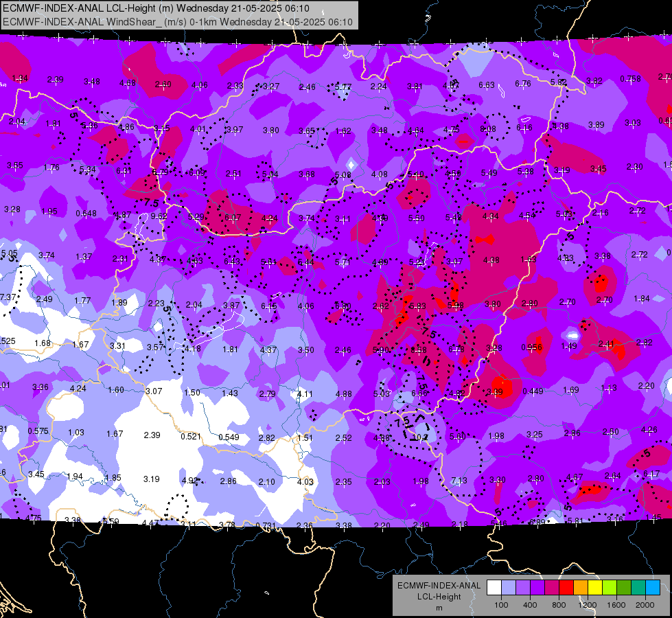Click the sky blue legend swatch
Image resolution: width=672 pixels, height=618 pixels.
click(x=653, y=588)
